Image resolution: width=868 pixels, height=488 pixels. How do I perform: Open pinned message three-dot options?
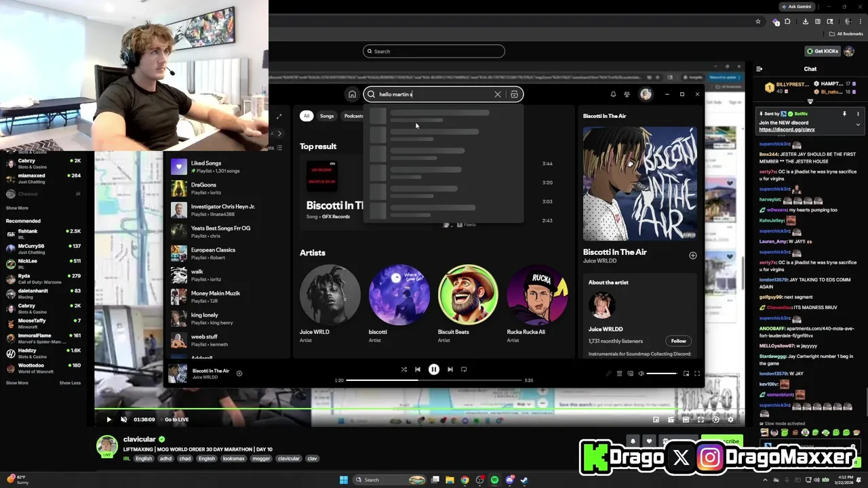[858, 114]
